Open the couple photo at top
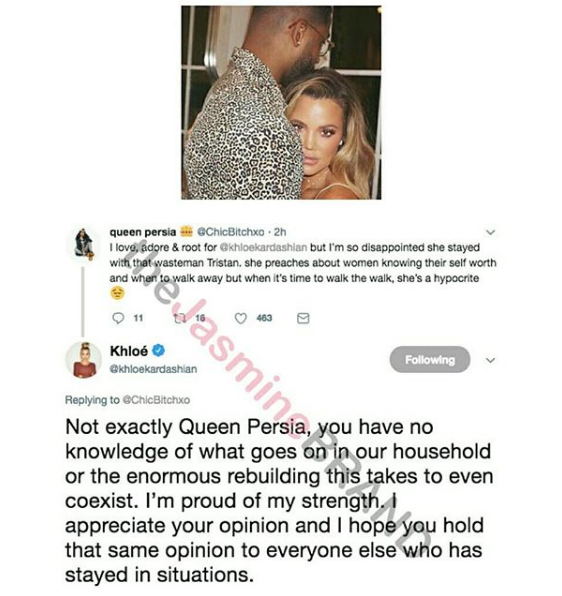The image size is (562, 596). pyautogui.click(x=281, y=102)
